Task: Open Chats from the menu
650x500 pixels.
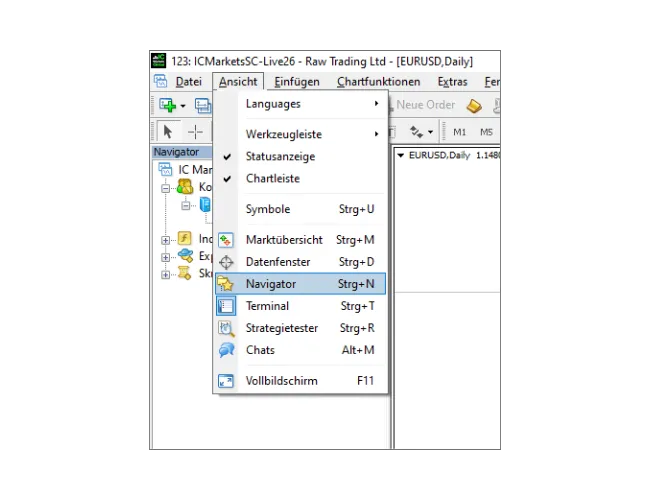Action: coord(301,350)
